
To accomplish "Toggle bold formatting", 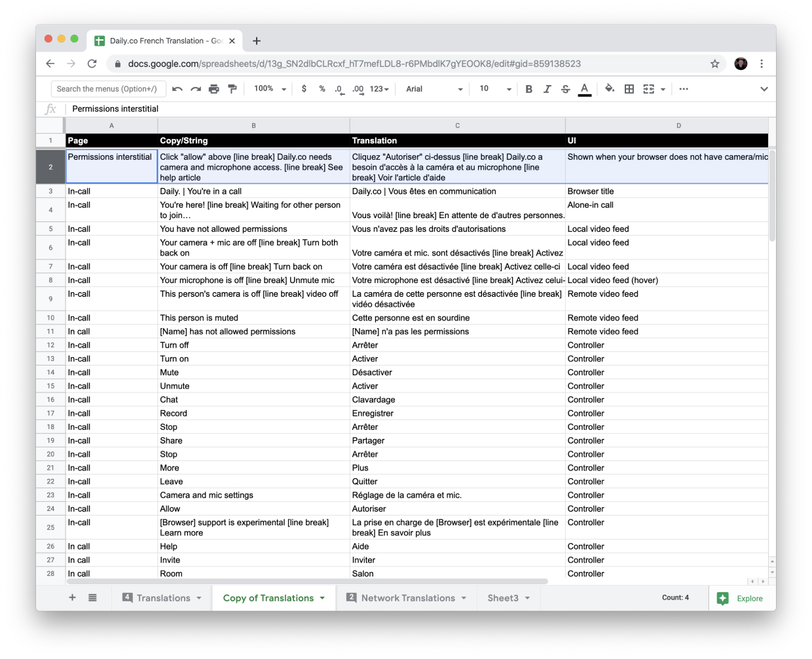I will (529, 89).
